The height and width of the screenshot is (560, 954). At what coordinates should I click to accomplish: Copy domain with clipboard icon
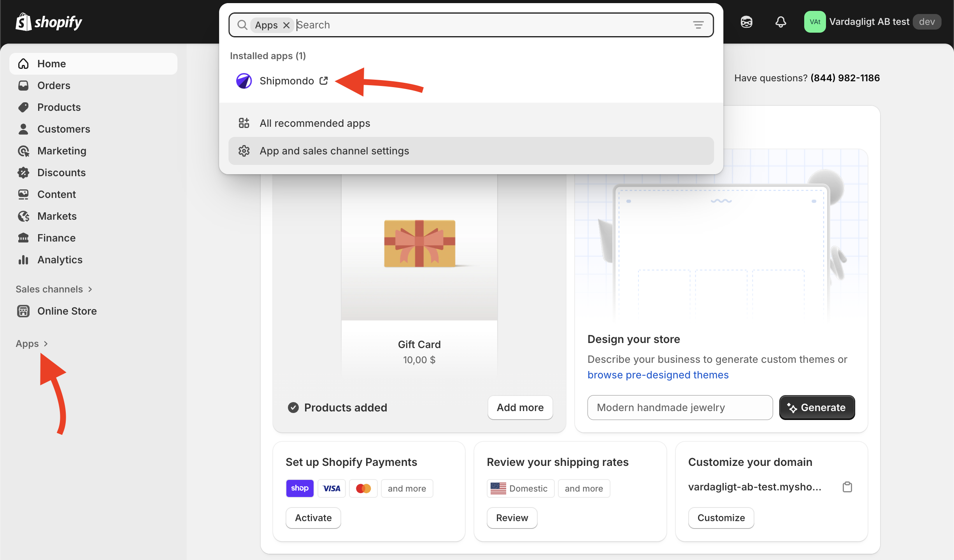tap(847, 487)
